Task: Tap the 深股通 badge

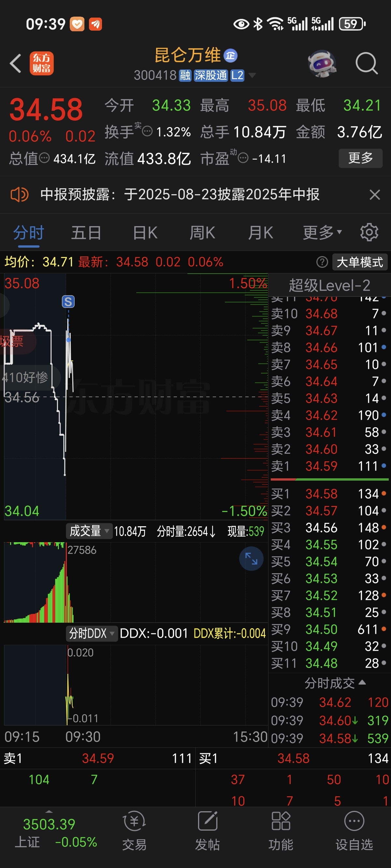Action: coord(211,75)
